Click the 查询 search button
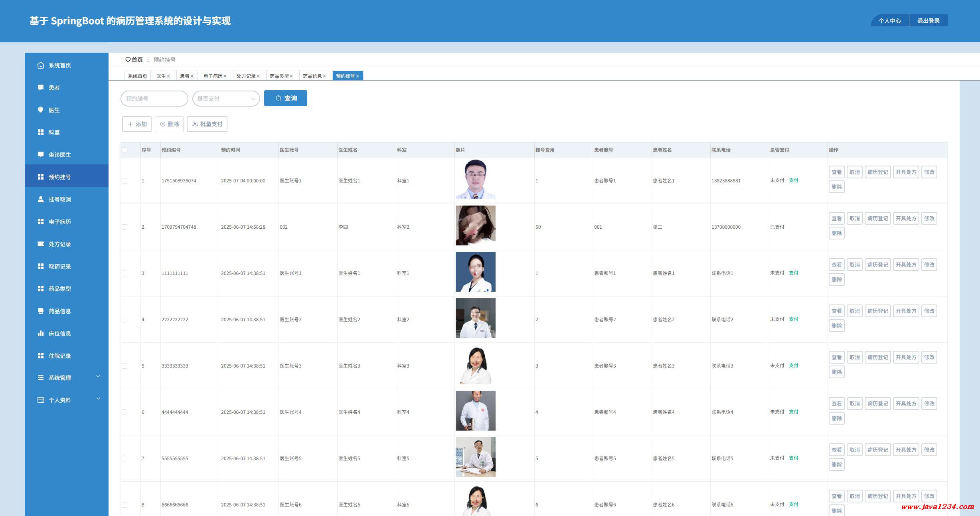The height and width of the screenshot is (516, 980). click(286, 98)
